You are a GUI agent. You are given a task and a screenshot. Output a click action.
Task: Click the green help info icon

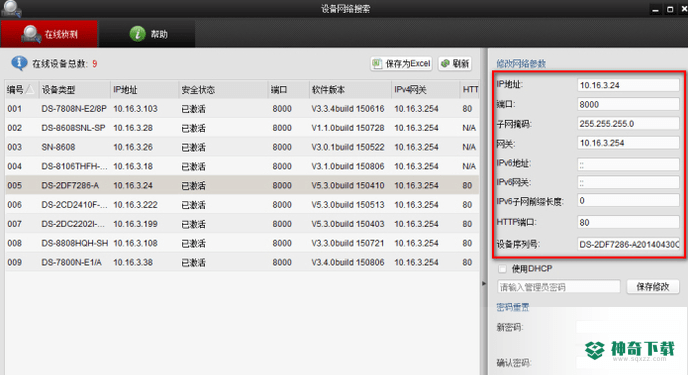click(137, 34)
